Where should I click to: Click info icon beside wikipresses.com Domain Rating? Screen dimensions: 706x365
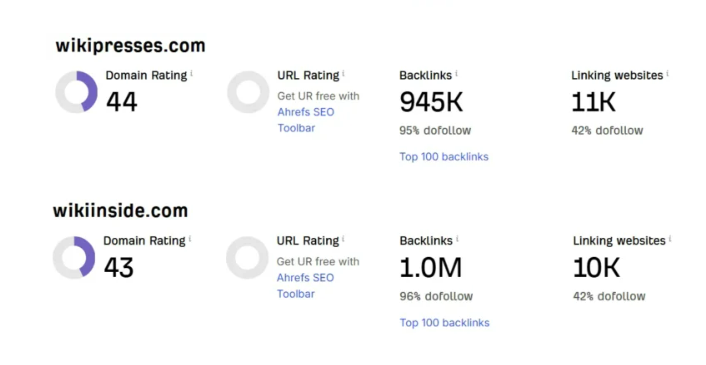pos(191,73)
